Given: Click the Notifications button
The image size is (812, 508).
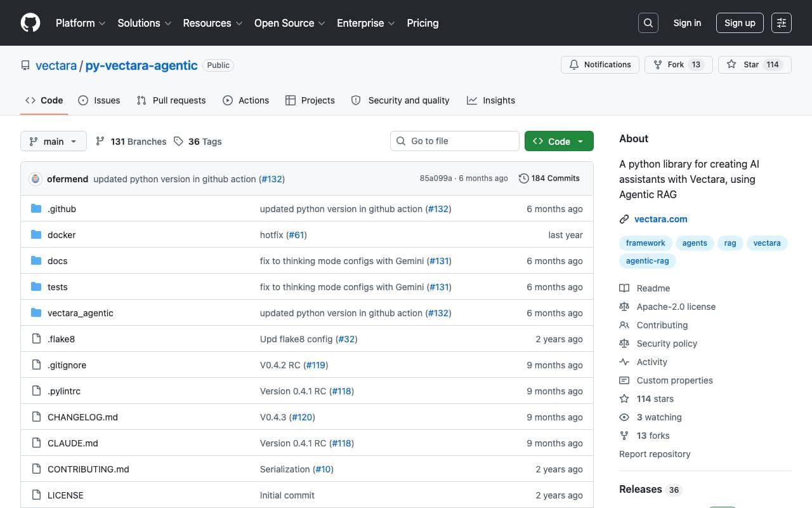Looking at the screenshot, I should coord(600,65).
